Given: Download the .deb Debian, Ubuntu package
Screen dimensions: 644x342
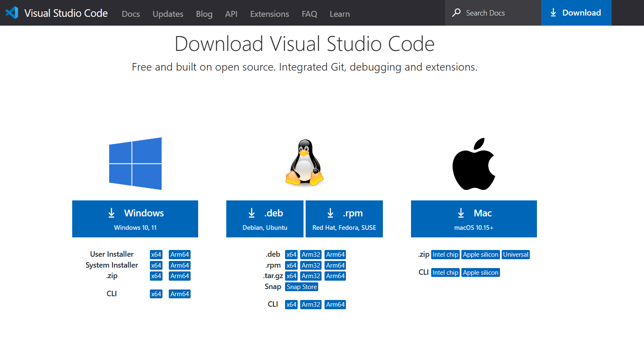Looking at the screenshot, I should (265, 219).
